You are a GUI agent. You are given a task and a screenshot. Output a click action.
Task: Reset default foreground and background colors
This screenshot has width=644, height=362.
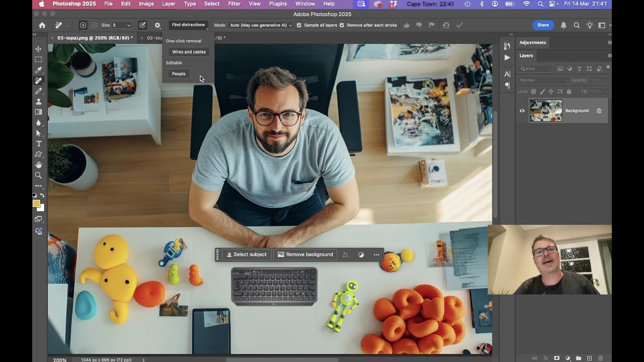[35, 196]
